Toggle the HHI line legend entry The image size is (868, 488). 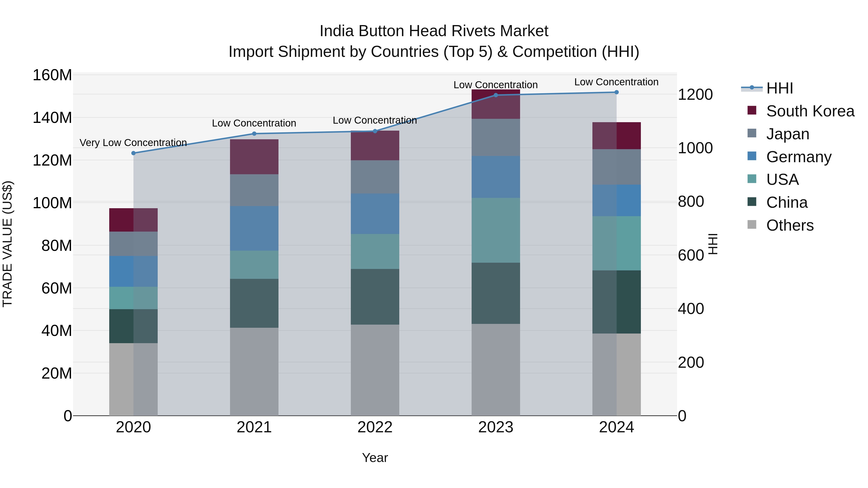(767, 88)
